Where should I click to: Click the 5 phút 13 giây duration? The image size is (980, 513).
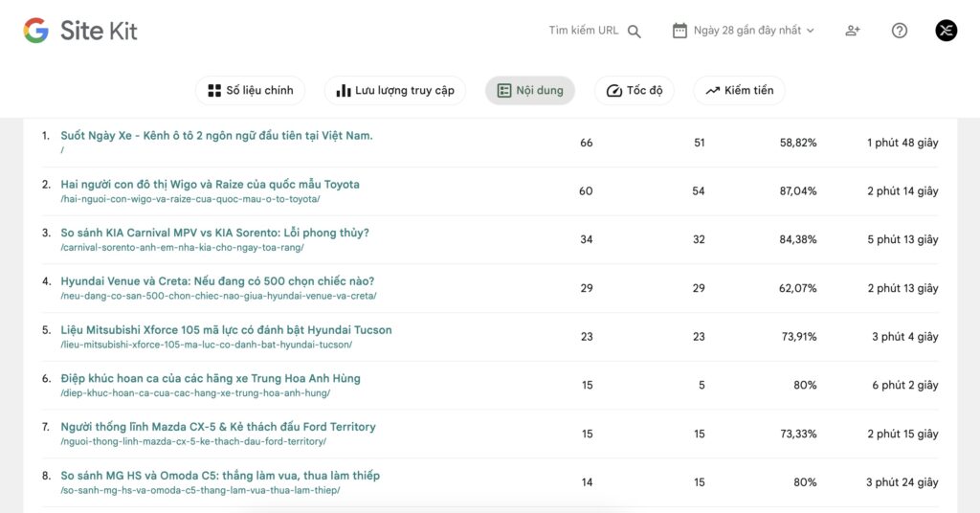coord(902,239)
